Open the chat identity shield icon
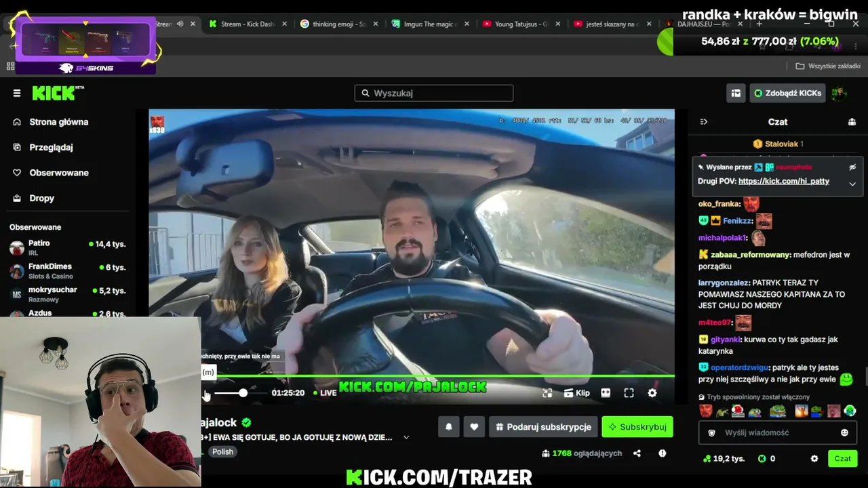Image resolution: width=868 pixels, height=488 pixels. tap(711, 432)
